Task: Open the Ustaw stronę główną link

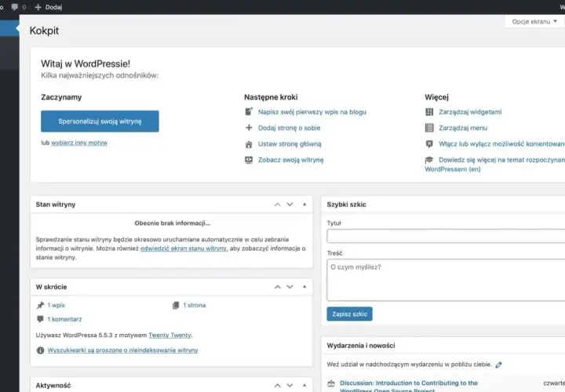Action: [x=290, y=144]
